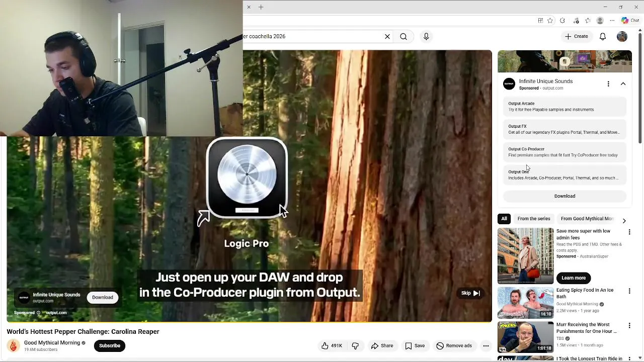Open options for Murr Receiving Punishments video
644x362 pixels.
pyautogui.click(x=629, y=326)
